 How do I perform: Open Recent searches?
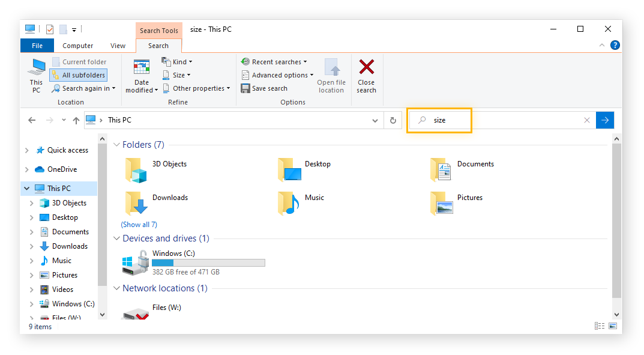tap(274, 61)
